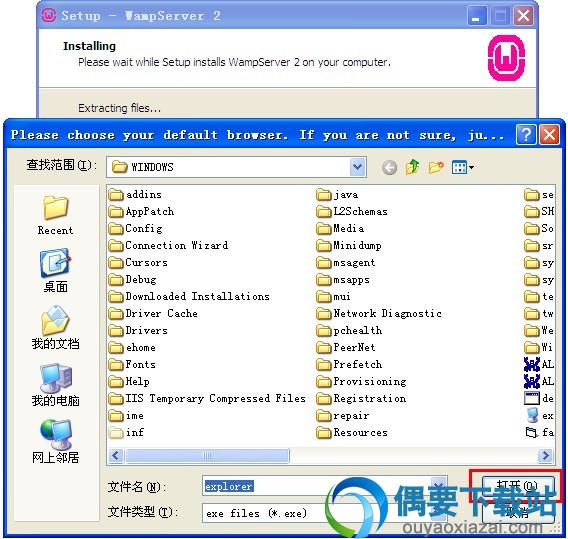
Task: Minimize the WampServer 2 Setup window
Action: (x=476, y=16)
